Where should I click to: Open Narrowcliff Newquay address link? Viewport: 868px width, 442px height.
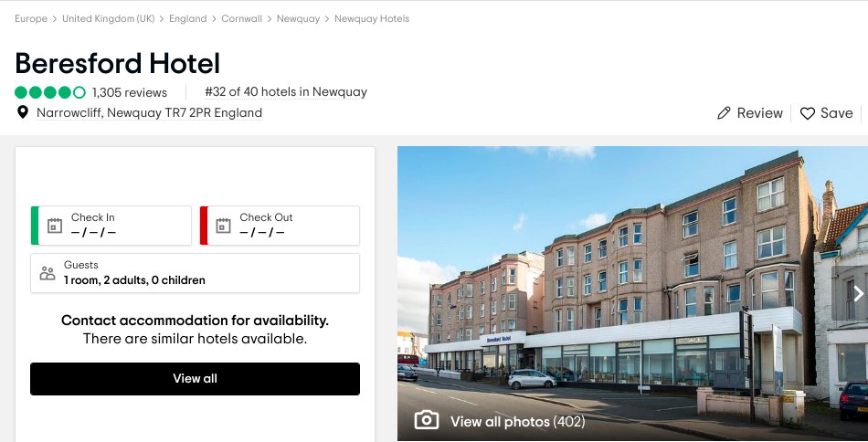(x=150, y=113)
